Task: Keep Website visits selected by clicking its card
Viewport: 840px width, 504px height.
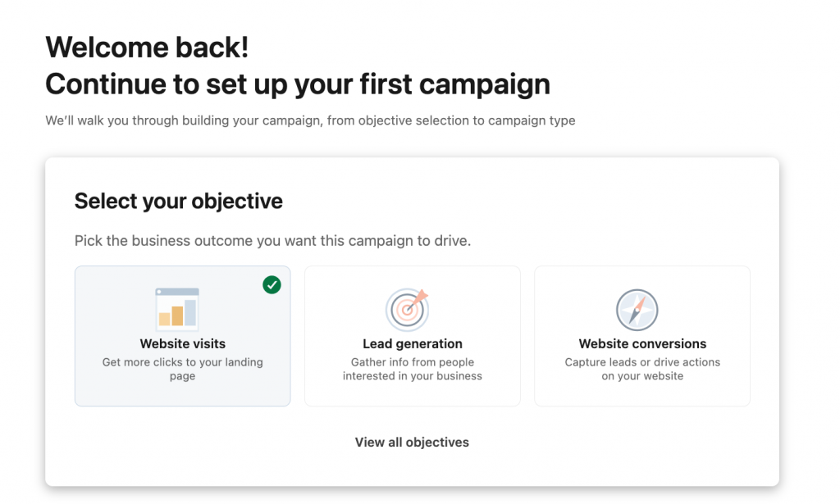Action: click(x=182, y=336)
